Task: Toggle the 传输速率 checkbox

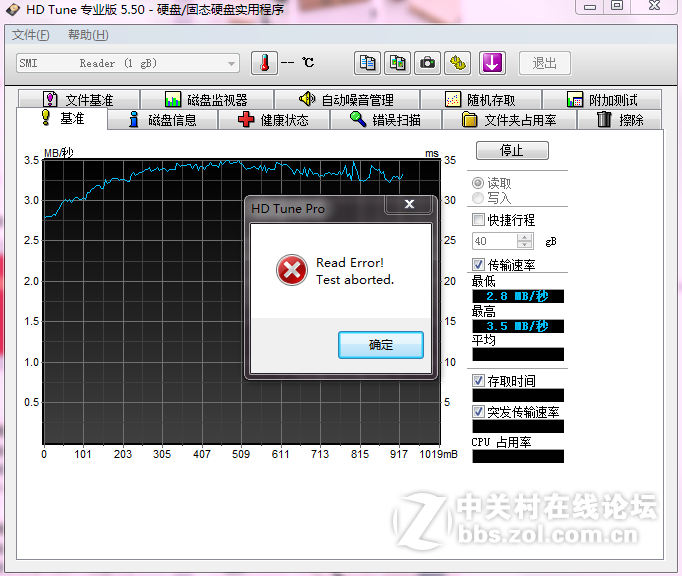Action: [478, 265]
